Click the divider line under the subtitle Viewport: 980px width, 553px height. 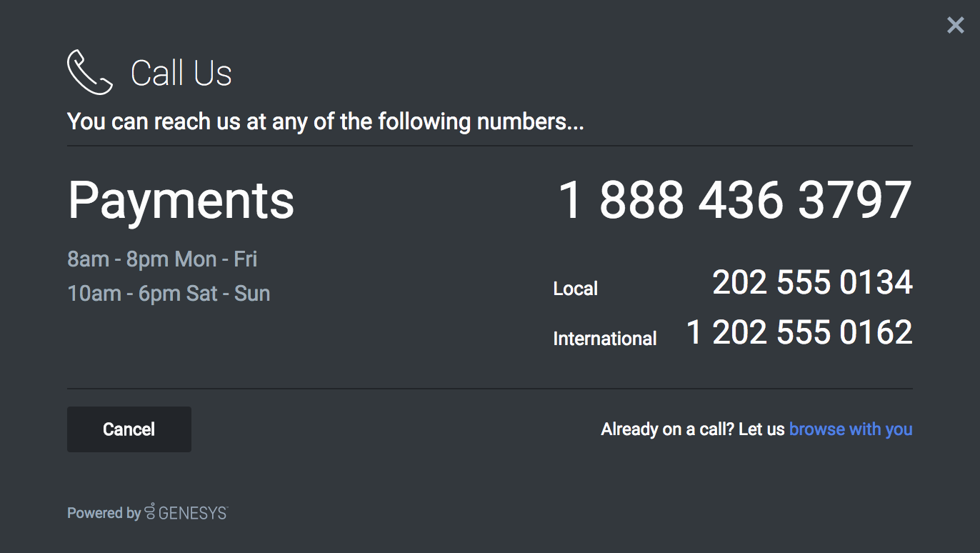tap(490, 146)
